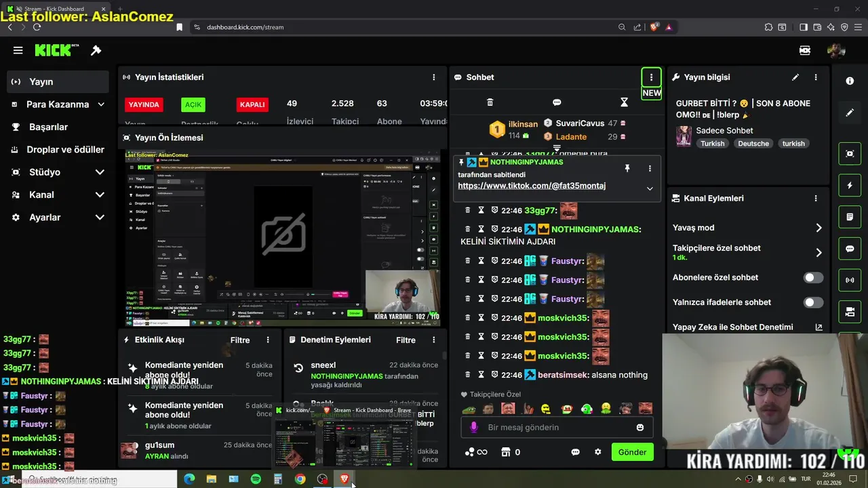The width and height of the screenshot is (868, 488).
Task: Click the speech bubble icon under Sohbet header
Action: click(557, 102)
